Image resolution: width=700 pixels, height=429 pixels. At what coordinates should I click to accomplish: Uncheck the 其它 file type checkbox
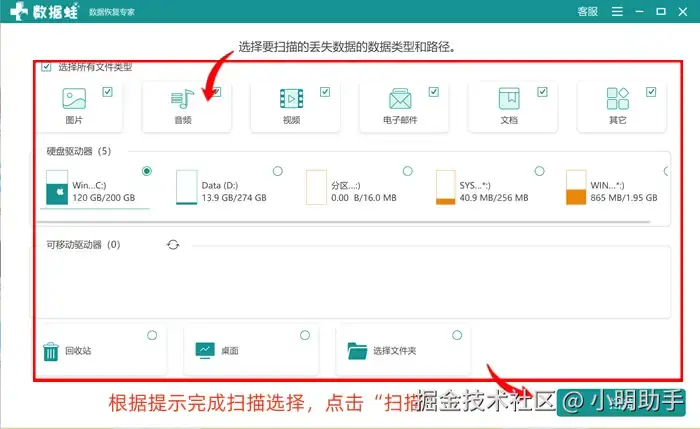[x=651, y=92]
